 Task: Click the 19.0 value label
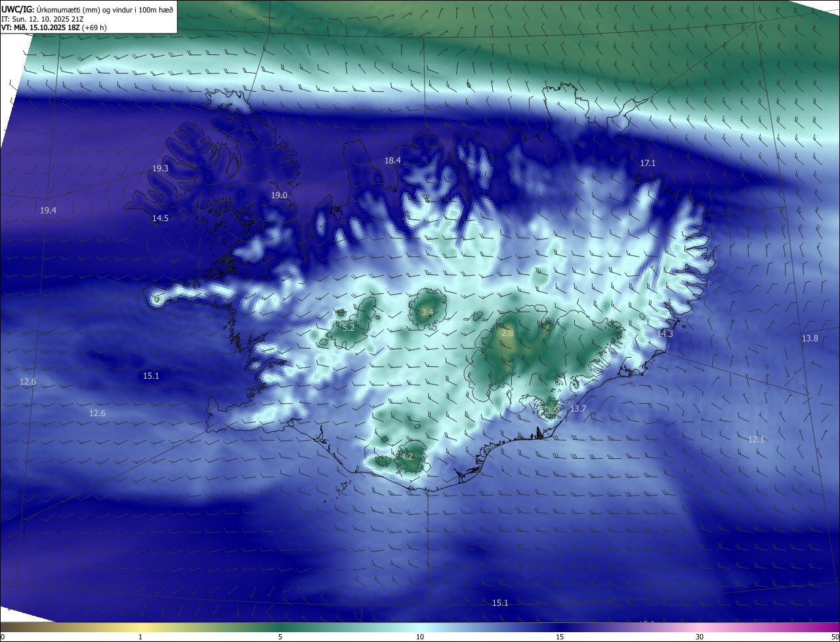(x=279, y=196)
